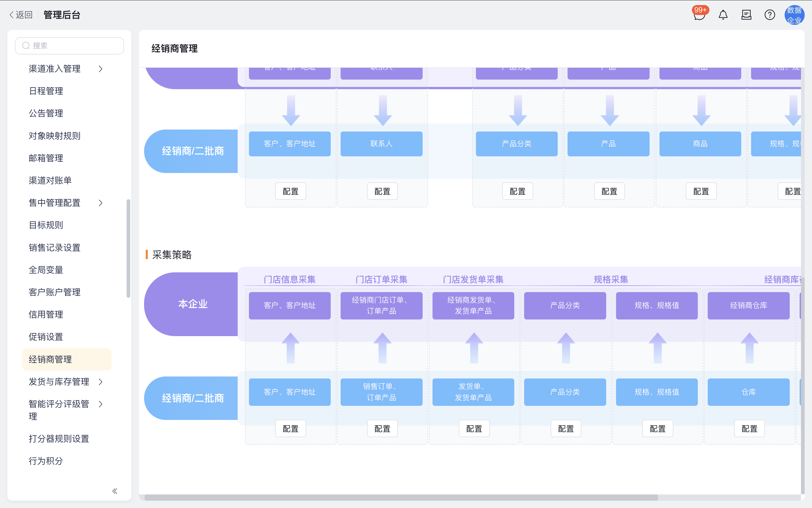Click 配置 under lower 规格、规格值 column
This screenshot has width=812, height=508.
(x=658, y=428)
